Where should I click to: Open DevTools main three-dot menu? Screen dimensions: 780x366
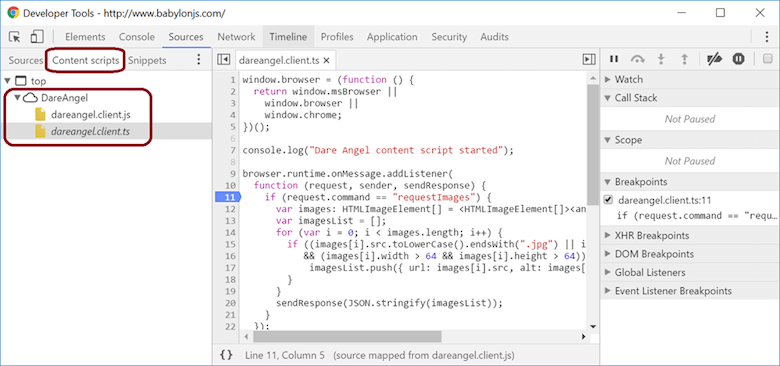(767, 37)
